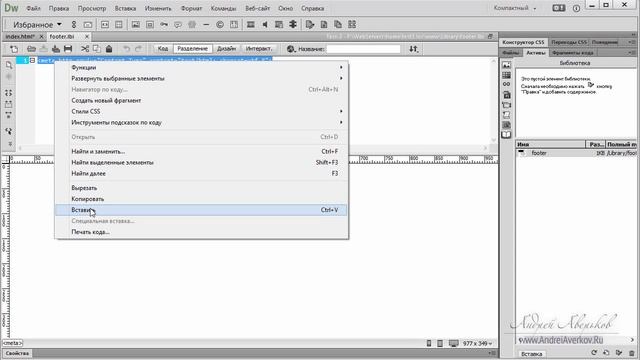Open the Веб-сайт menu
640x360 pixels.
pos(257,8)
